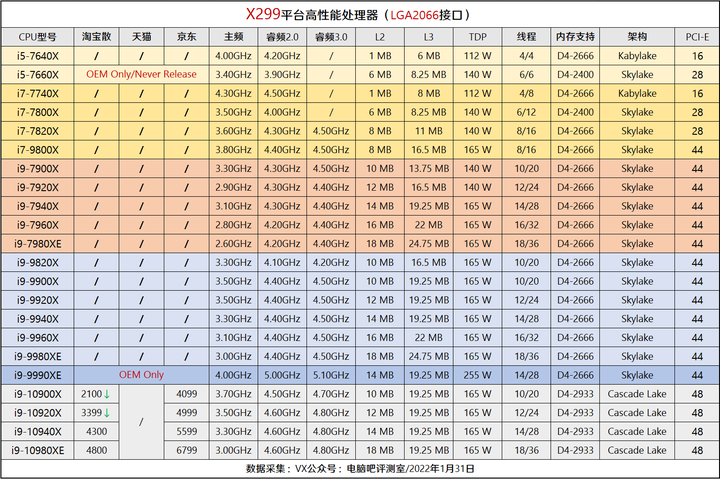Image resolution: width=720 pixels, height=479 pixels.
Task: Select the 淘宝散 column header
Action: [96, 37]
